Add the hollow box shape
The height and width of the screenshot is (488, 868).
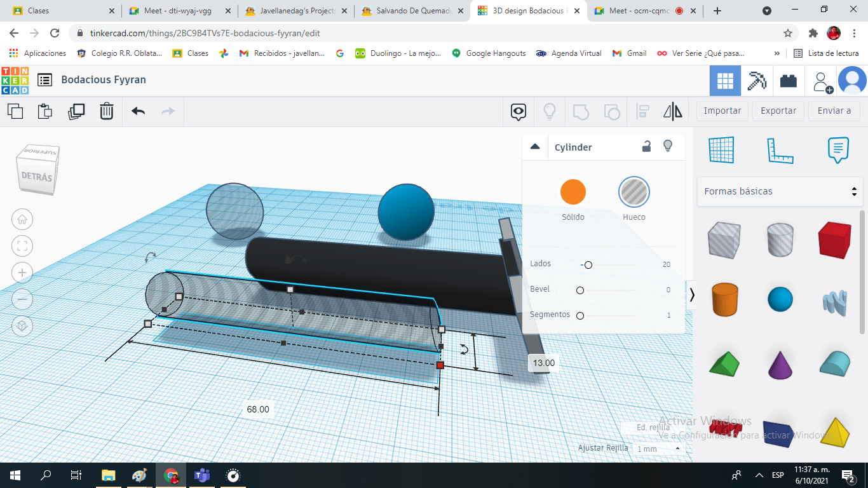[x=723, y=240]
